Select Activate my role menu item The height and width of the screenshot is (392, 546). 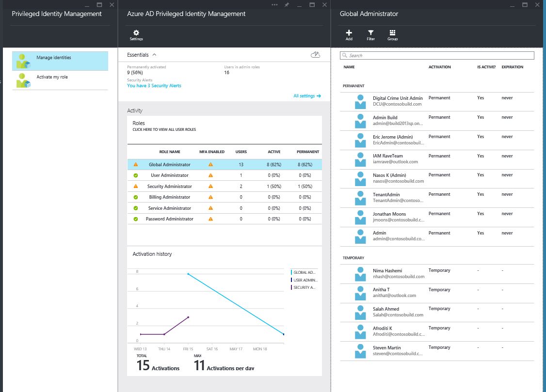[x=60, y=80]
